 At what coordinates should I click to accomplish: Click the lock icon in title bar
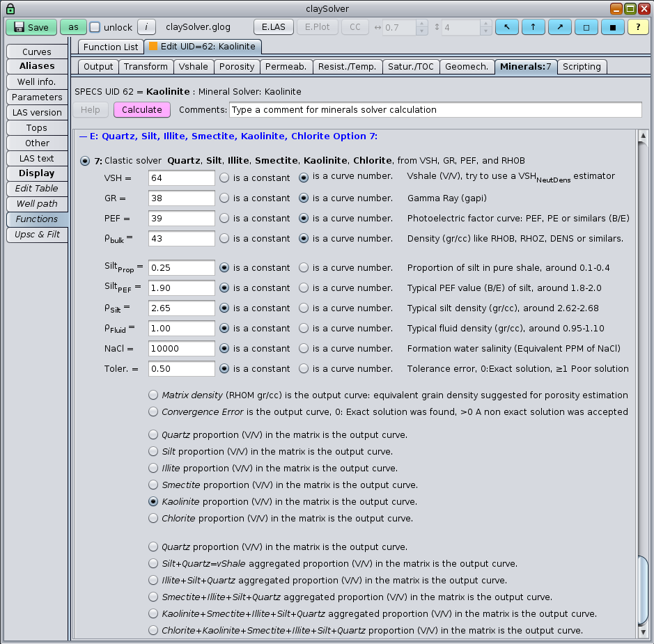click(x=10, y=9)
